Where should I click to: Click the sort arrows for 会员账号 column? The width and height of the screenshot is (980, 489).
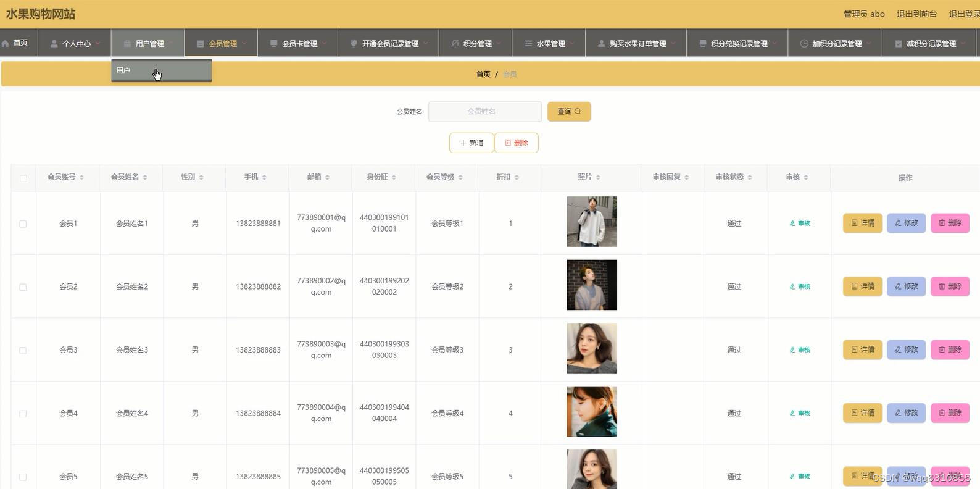click(81, 177)
